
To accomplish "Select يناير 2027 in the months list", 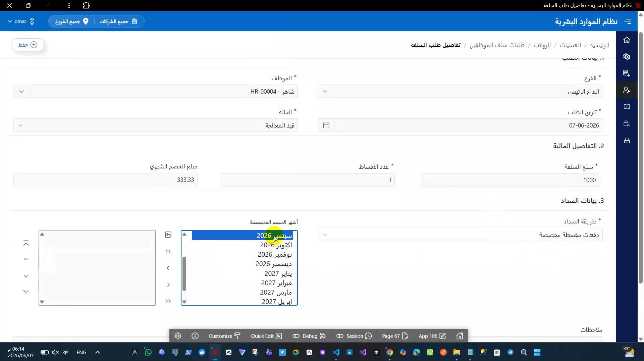I will pos(242,273).
